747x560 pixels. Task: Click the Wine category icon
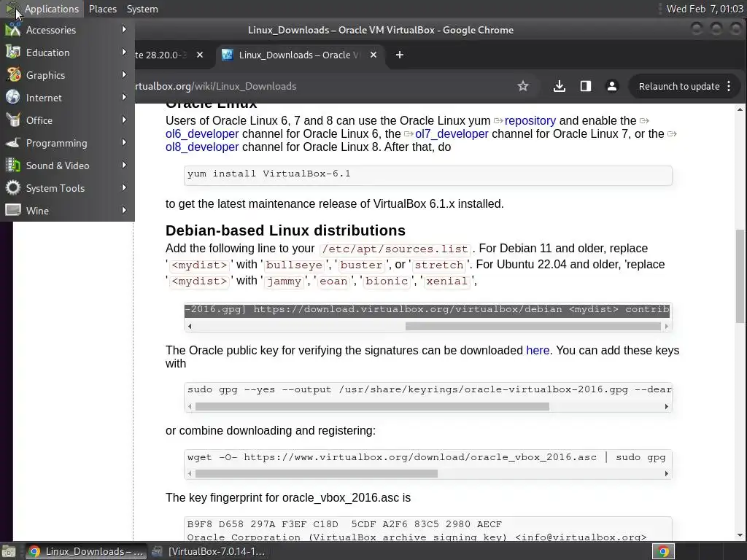13,211
